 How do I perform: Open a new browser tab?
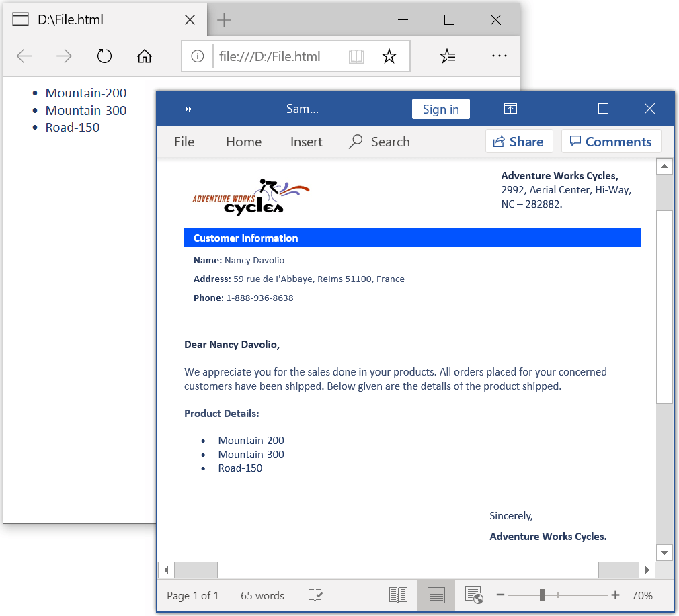pos(224,20)
